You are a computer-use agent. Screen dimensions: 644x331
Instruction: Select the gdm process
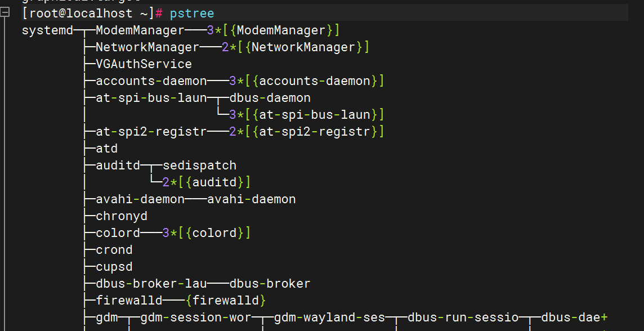[107, 317]
